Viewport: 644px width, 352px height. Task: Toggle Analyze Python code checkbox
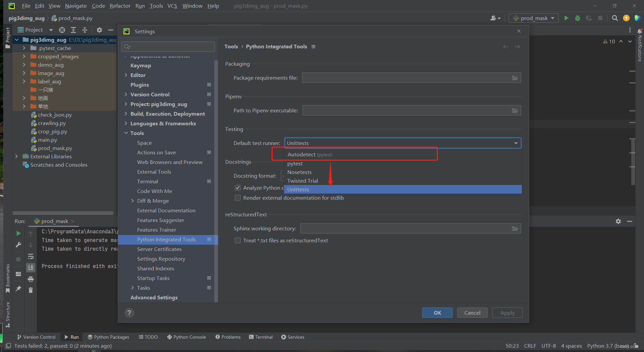(x=238, y=188)
